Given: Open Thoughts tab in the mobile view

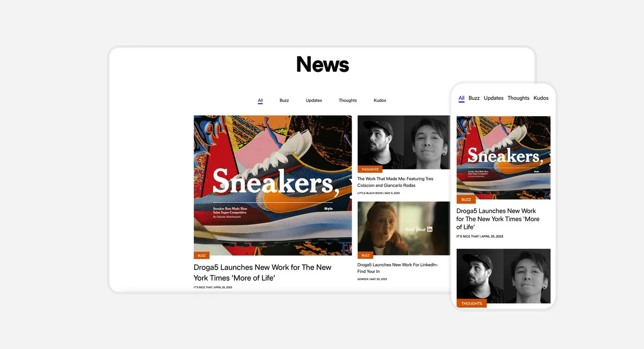Looking at the screenshot, I should tap(518, 98).
